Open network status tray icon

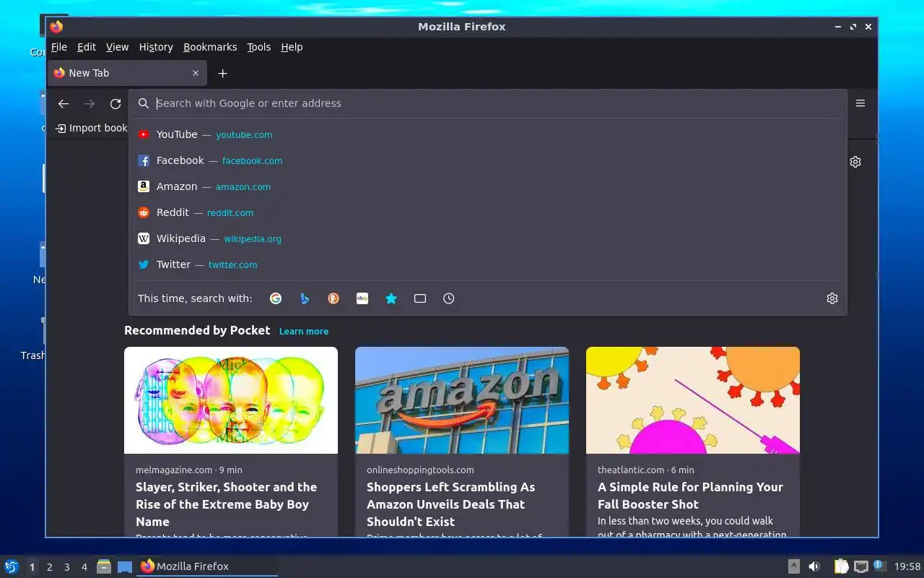point(860,566)
